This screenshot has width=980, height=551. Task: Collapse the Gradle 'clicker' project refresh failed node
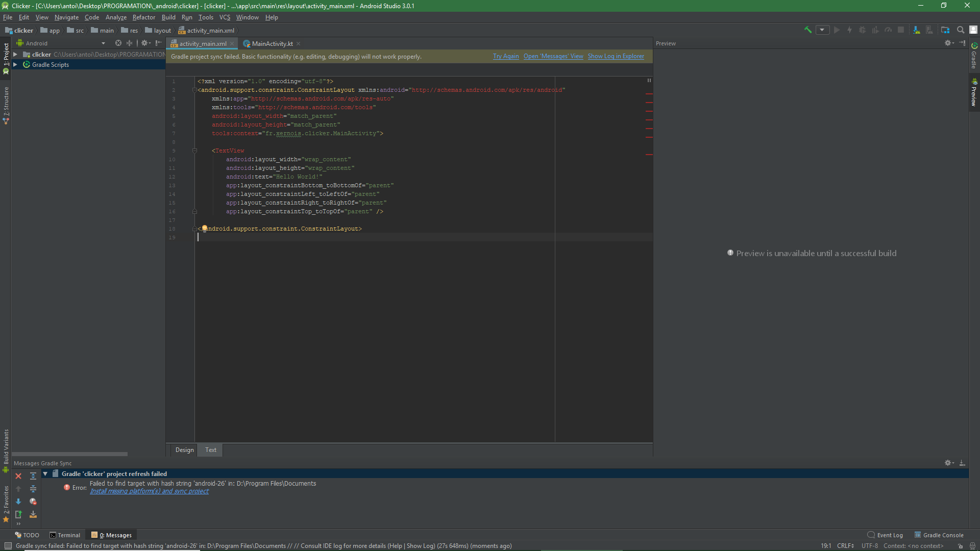pyautogui.click(x=45, y=474)
